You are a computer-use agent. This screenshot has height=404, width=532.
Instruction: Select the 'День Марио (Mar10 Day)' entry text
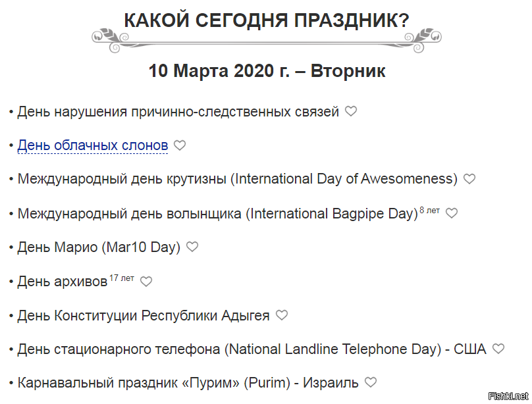click(x=99, y=247)
